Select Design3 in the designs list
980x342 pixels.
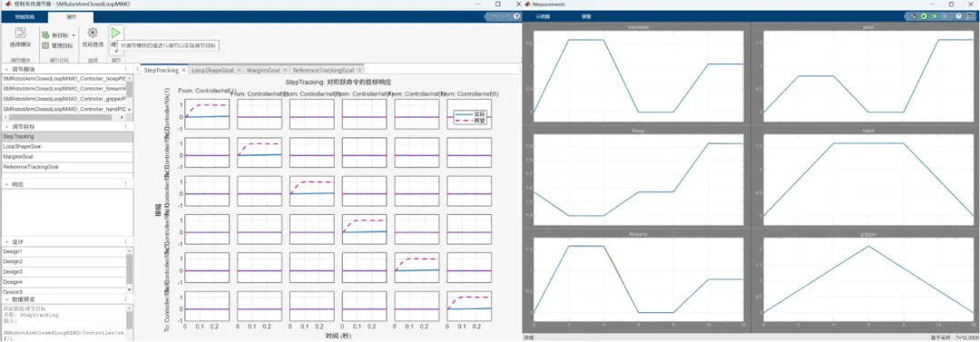[x=64, y=272]
